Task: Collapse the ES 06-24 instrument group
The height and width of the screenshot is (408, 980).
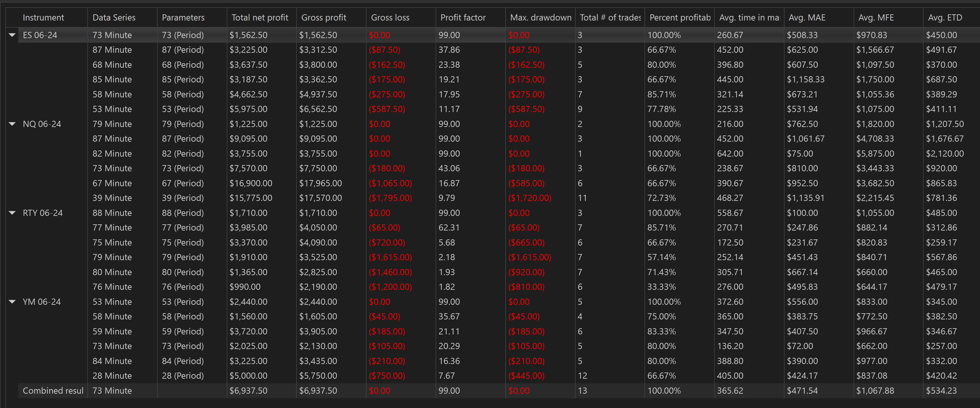Action: click(x=12, y=35)
